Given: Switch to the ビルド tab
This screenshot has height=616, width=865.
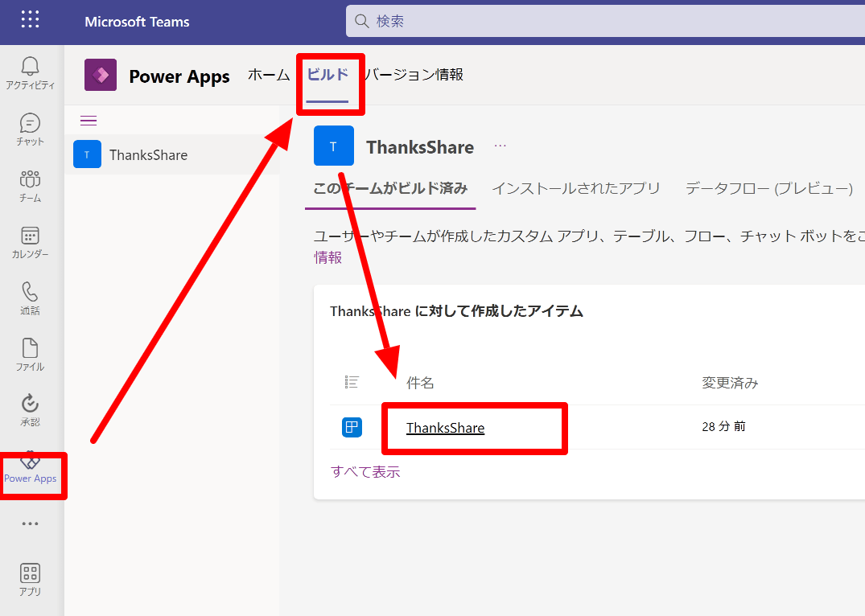Looking at the screenshot, I should [327, 75].
